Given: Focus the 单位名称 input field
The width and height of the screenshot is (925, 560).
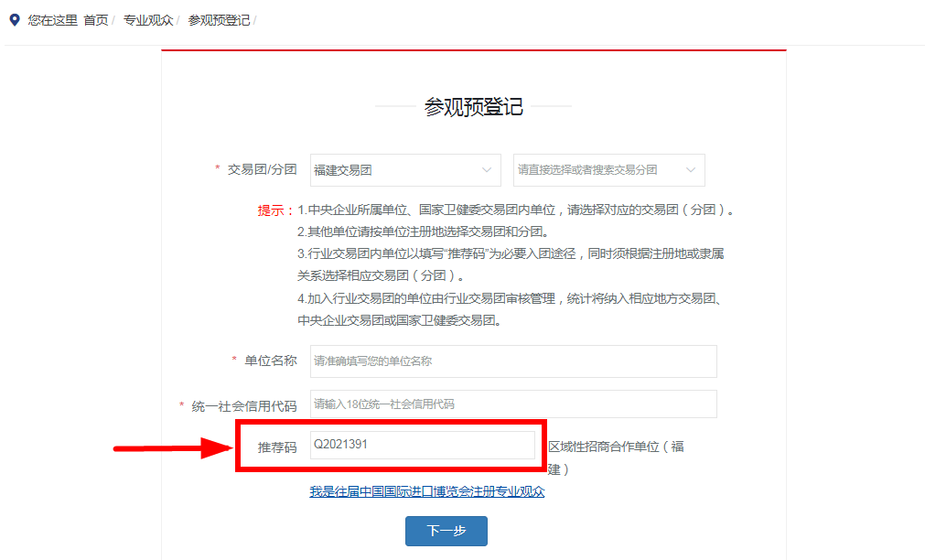Looking at the screenshot, I should coord(513,361).
